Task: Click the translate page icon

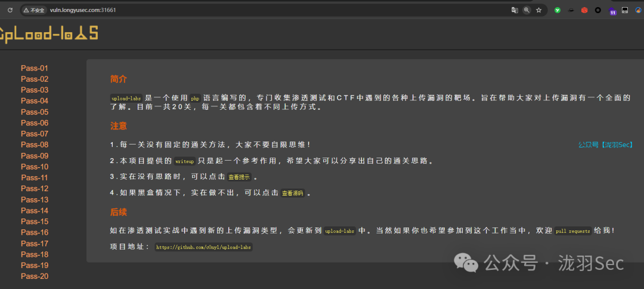Action: coord(515,10)
